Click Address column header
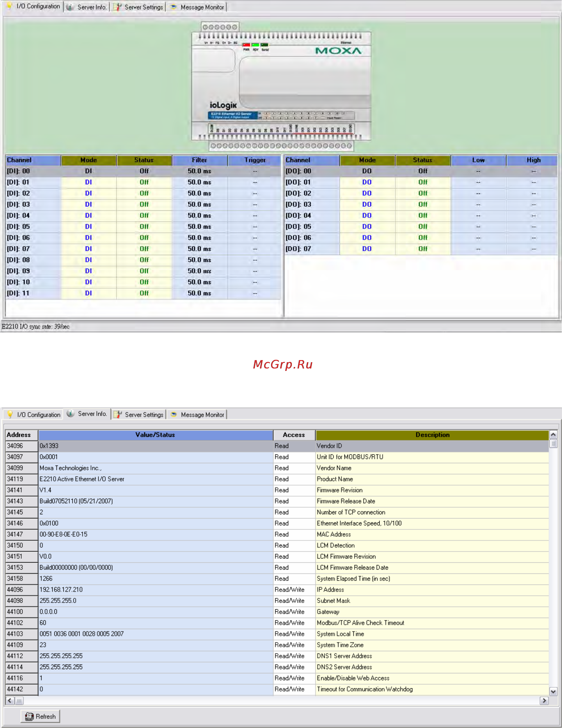Viewport: 562px width, 728px height. (x=21, y=435)
